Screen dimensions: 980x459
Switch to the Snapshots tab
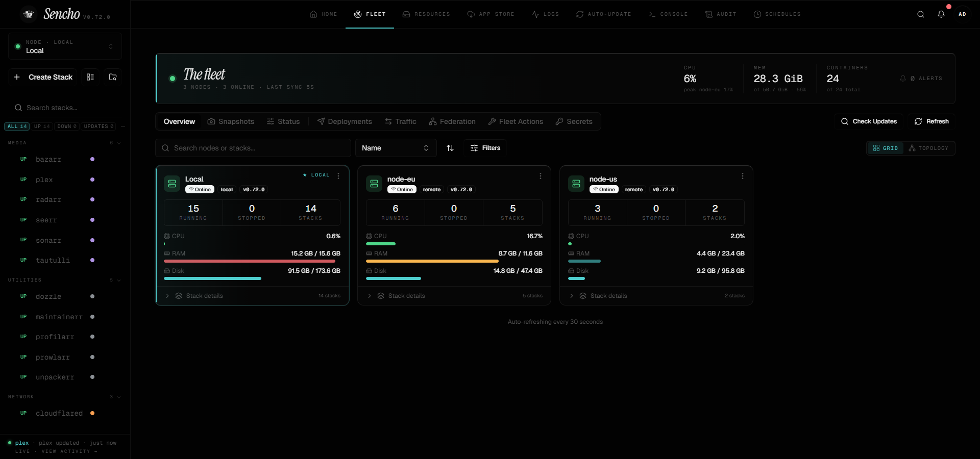point(231,121)
